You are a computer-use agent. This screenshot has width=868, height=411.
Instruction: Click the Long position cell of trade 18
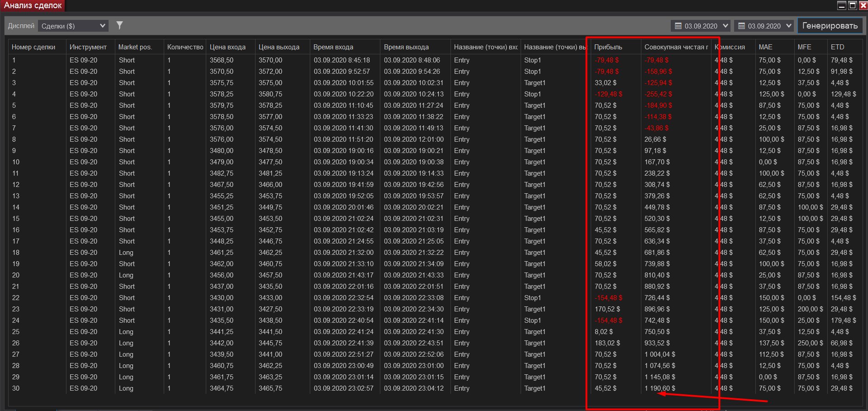click(x=126, y=253)
